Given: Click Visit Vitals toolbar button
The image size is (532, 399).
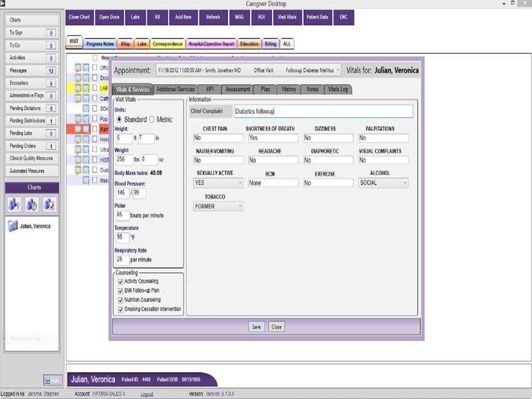Looking at the screenshot, I should click(287, 17).
